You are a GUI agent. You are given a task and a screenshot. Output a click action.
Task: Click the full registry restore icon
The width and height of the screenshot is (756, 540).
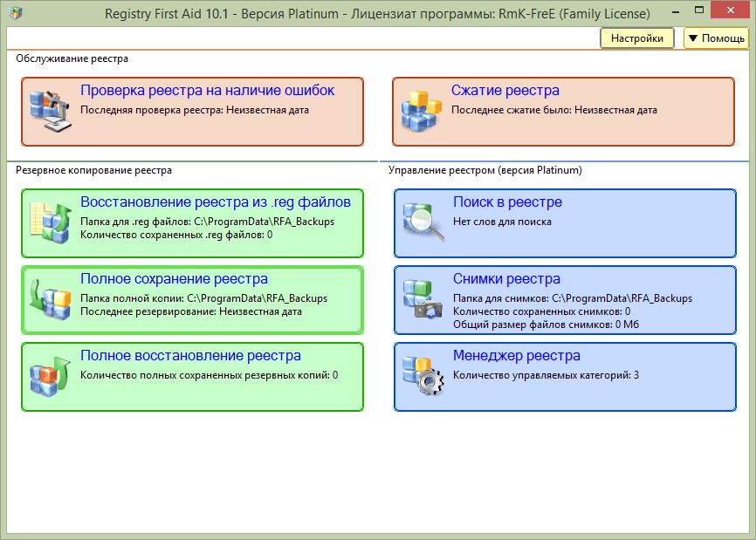51,376
